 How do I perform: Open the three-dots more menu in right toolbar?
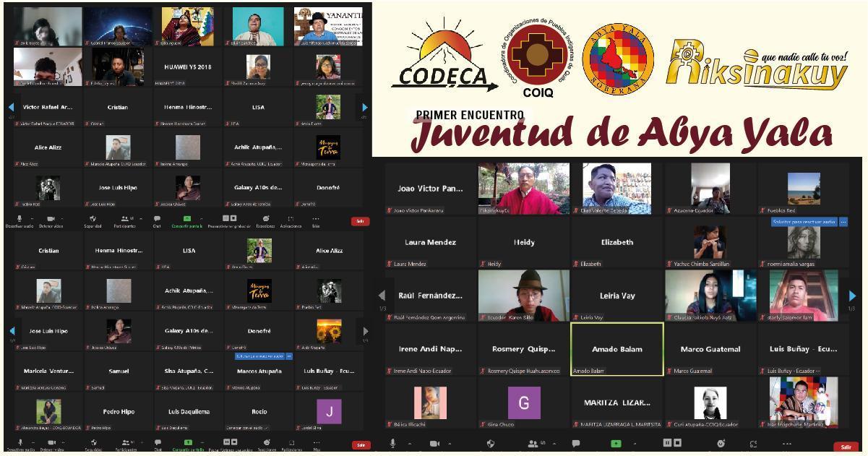click(786, 444)
